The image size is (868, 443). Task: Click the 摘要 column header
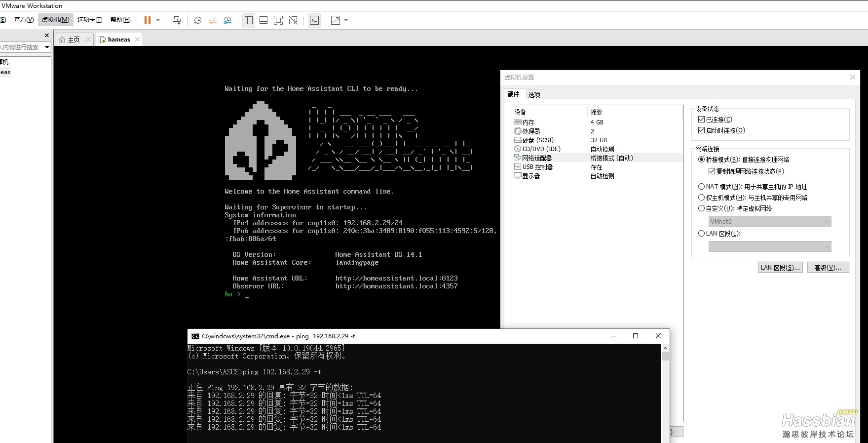596,112
